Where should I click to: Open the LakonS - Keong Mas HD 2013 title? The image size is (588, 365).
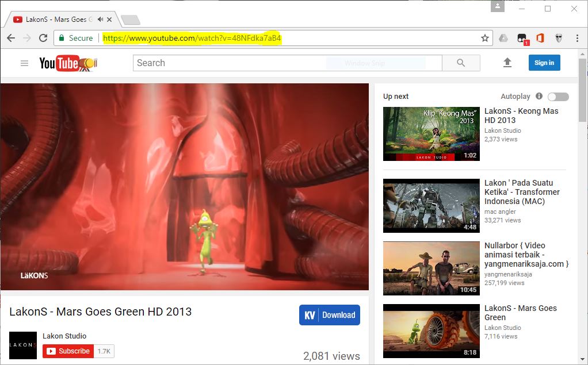(x=521, y=116)
